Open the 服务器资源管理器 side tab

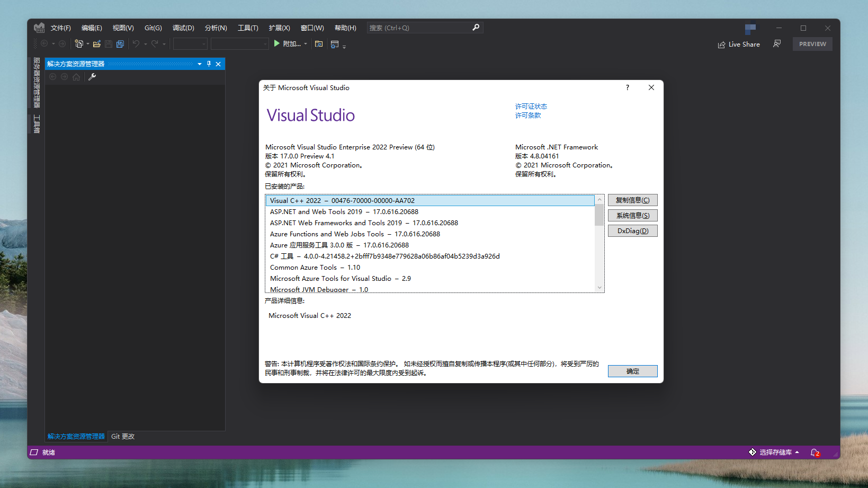pyautogui.click(x=37, y=82)
